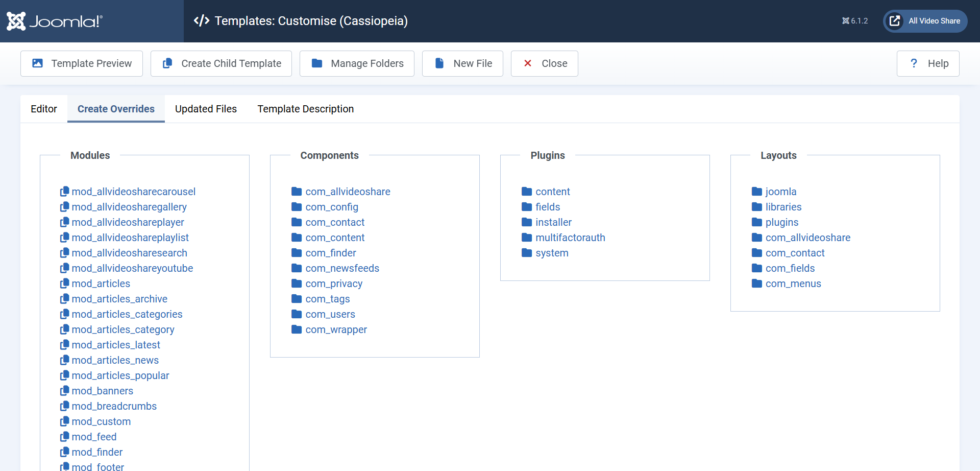The width and height of the screenshot is (980, 471).
Task: Click the copy icon beside mod_allvideosharecarousel
Action: click(64, 192)
